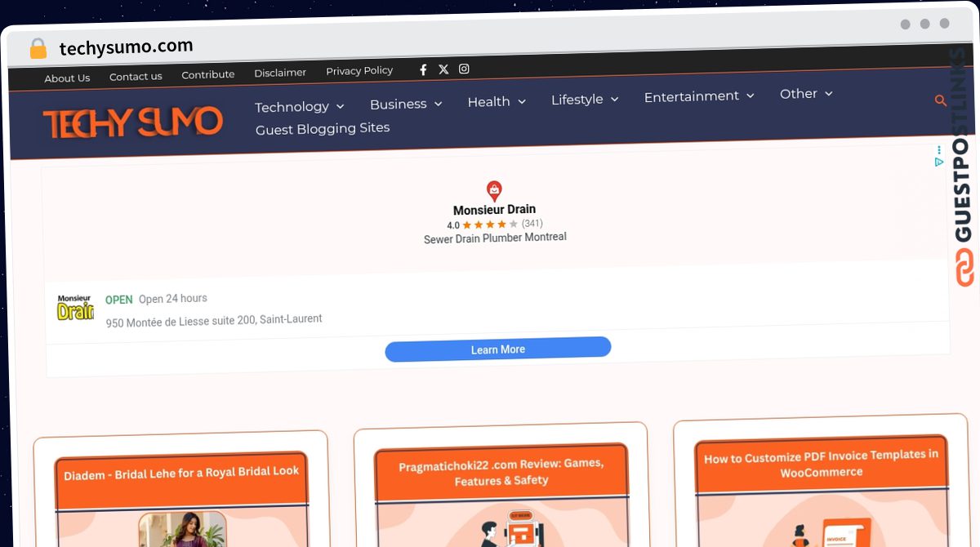
Task: Click the techysumo.com address bar text
Action: click(126, 47)
